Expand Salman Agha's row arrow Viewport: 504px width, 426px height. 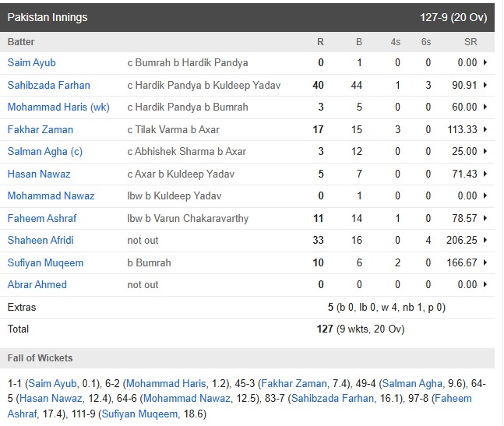[x=485, y=151]
